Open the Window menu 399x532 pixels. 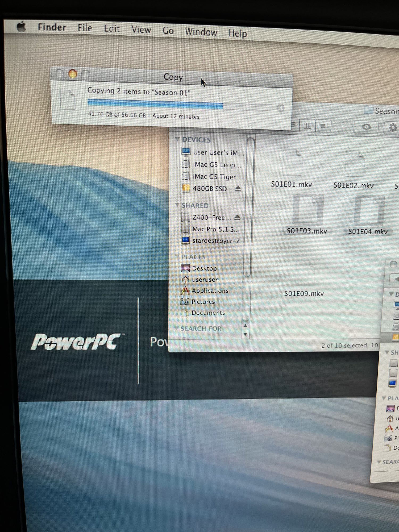[201, 32]
